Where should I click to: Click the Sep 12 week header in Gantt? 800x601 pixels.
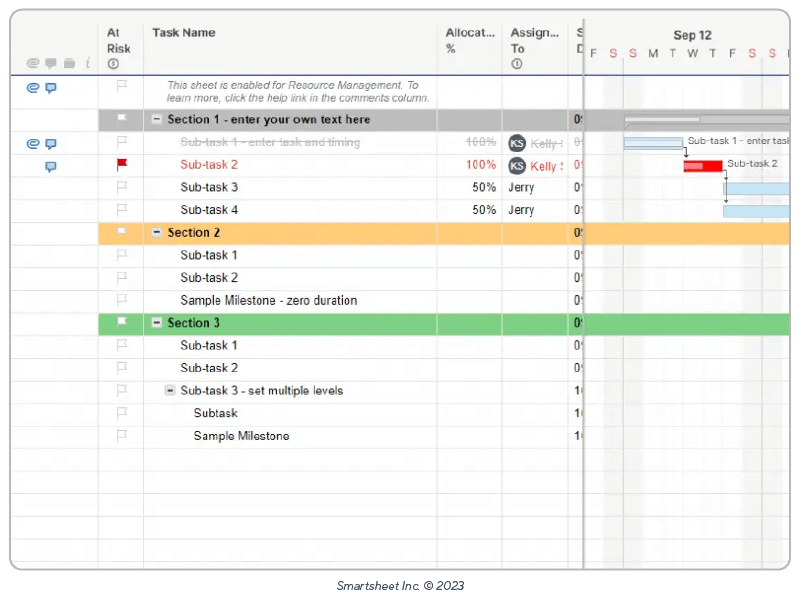pyautogui.click(x=692, y=35)
